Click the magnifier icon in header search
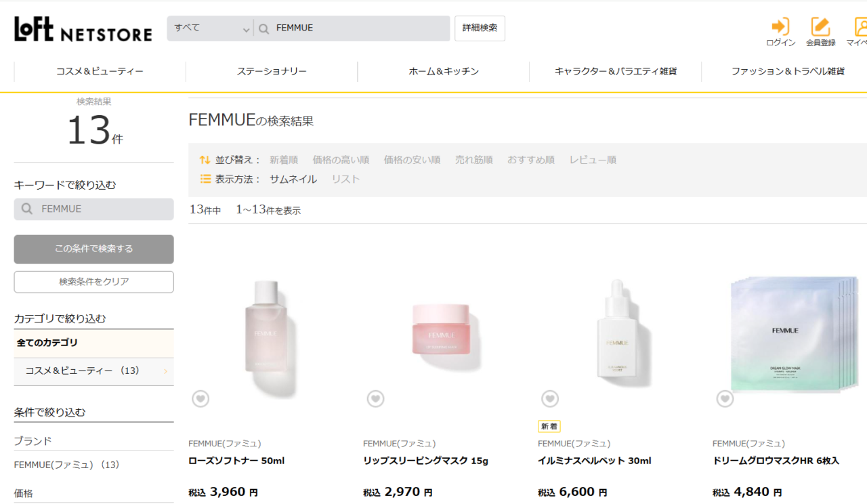This screenshot has height=504, width=867. pyautogui.click(x=264, y=28)
